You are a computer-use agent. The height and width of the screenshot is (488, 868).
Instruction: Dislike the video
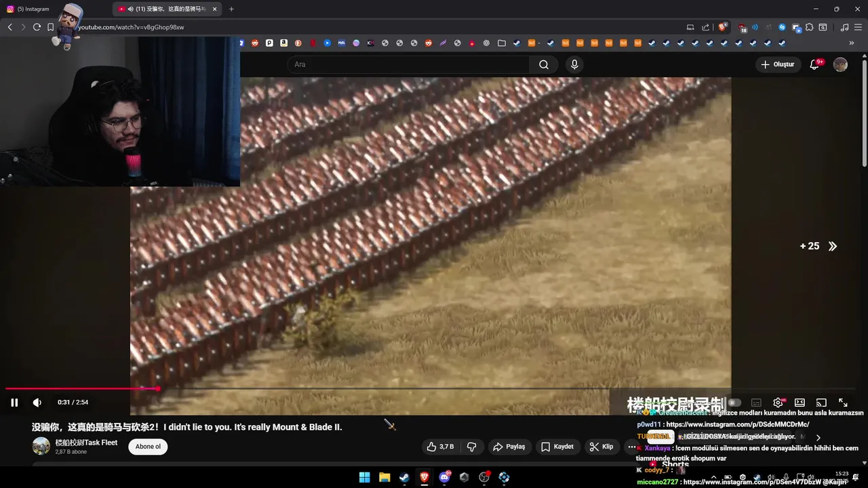click(471, 447)
